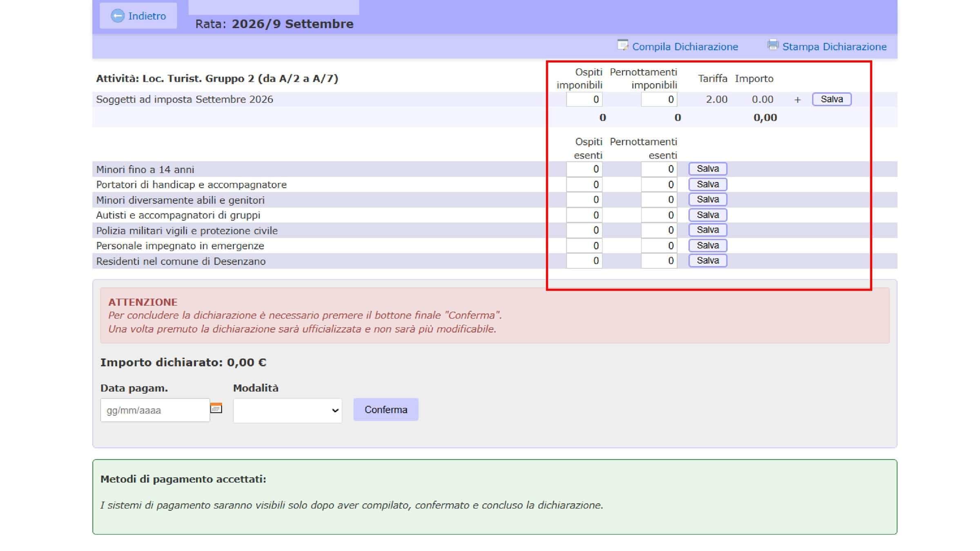
Task: Save the Residenti nel comune di Desenzano row
Action: point(708,260)
